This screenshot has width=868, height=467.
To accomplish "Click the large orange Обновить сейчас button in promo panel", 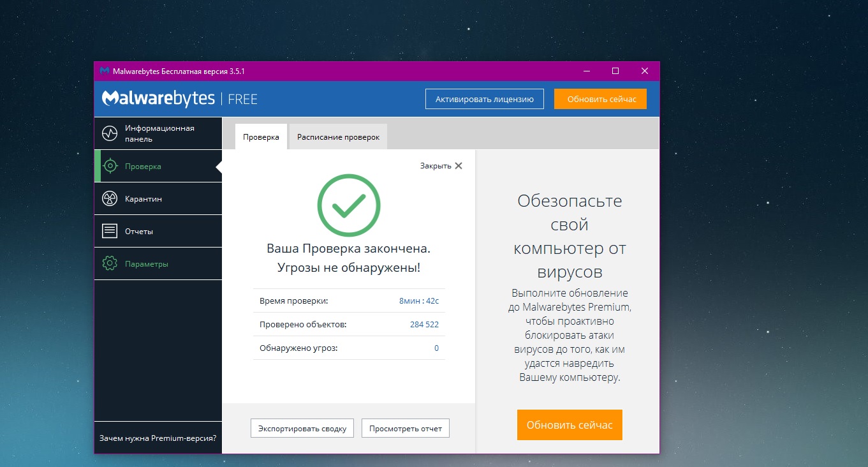I will click(570, 425).
